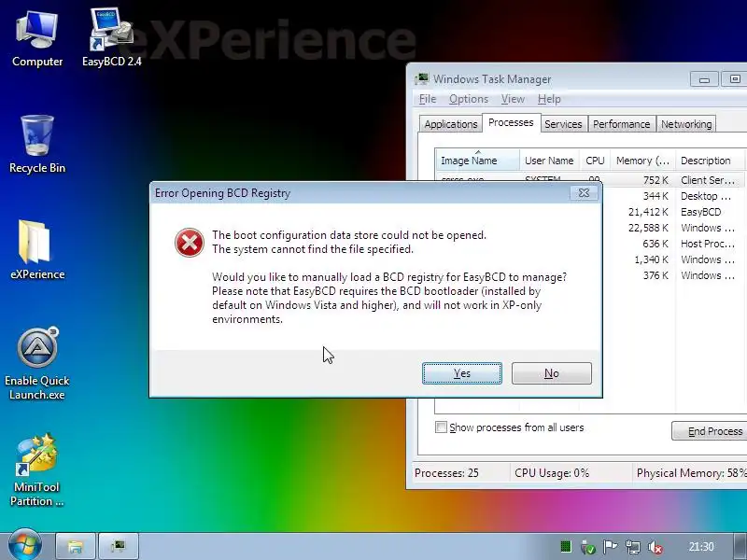Select the Desktop ... process row

click(674, 196)
